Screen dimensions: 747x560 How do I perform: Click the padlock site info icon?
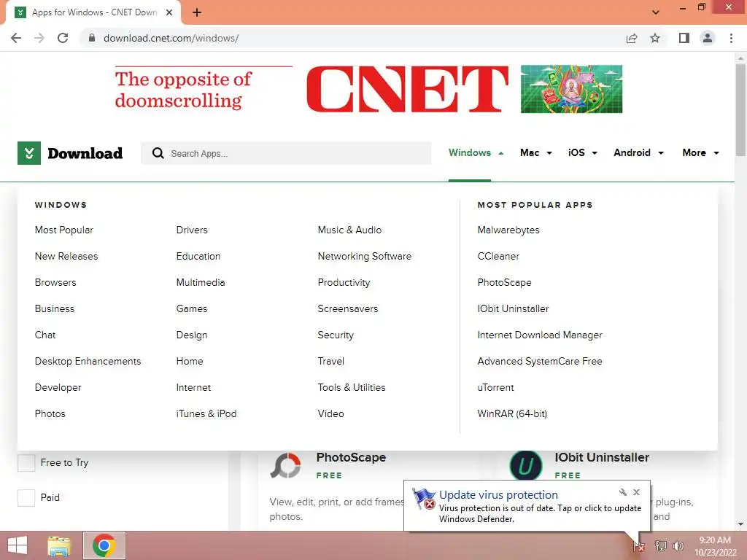point(92,38)
